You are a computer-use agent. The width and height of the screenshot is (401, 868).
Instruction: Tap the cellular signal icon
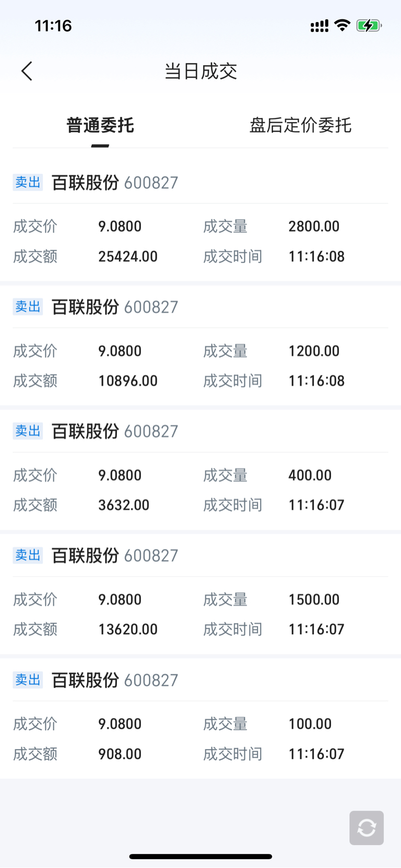[x=320, y=26]
